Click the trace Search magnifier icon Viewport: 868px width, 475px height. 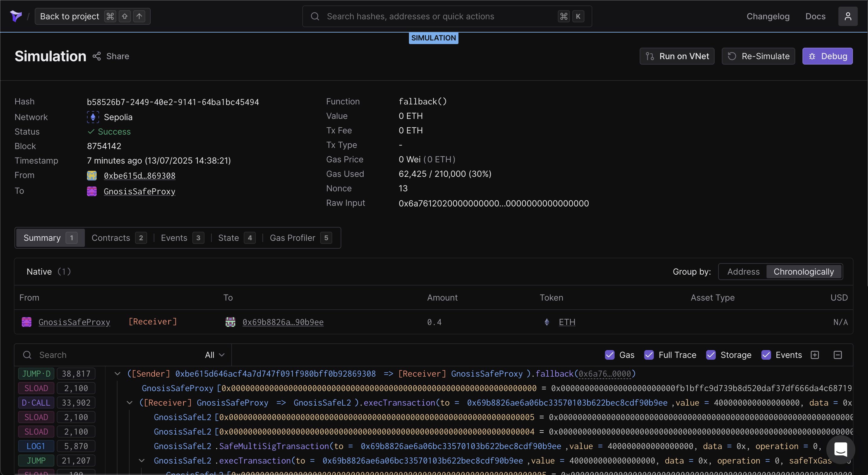(x=27, y=355)
